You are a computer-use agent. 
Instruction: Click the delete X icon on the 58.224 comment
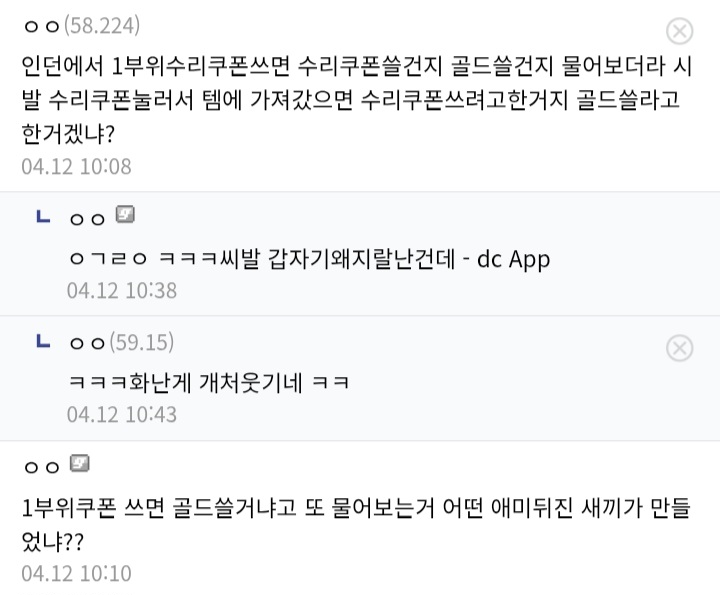[x=679, y=31]
